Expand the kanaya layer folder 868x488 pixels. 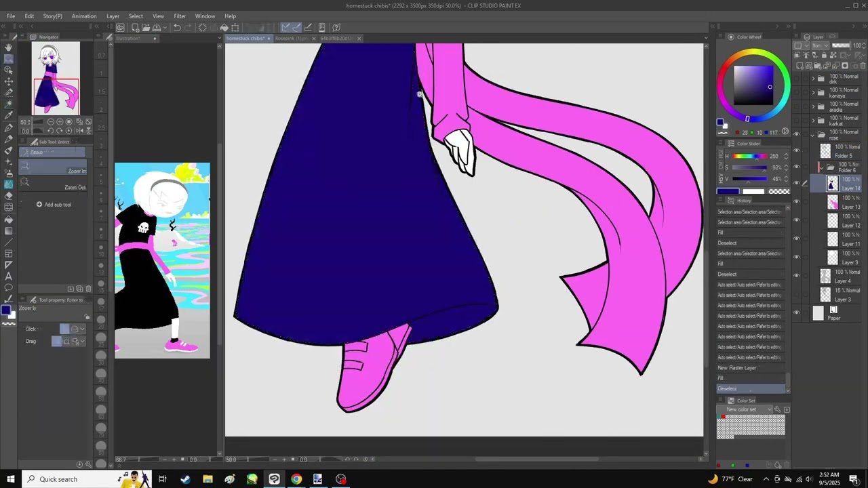[813, 93]
